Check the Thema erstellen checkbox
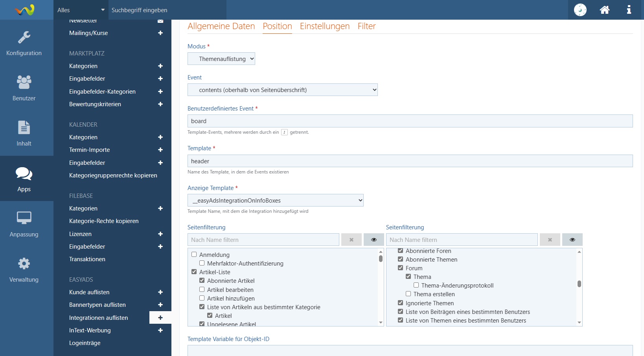This screenshot has height=356, width=644. tap(408, 294)
